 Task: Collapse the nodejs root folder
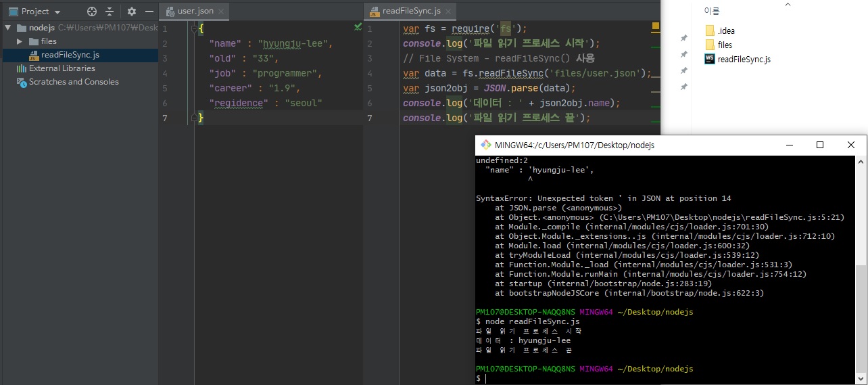tap(8, 28)
